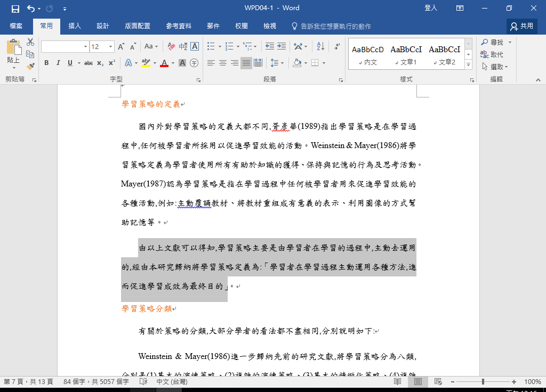Viewport: 546px width, 392px height.
Task: Open the Change Case Aa dropdown
Action: pos(151,46)
